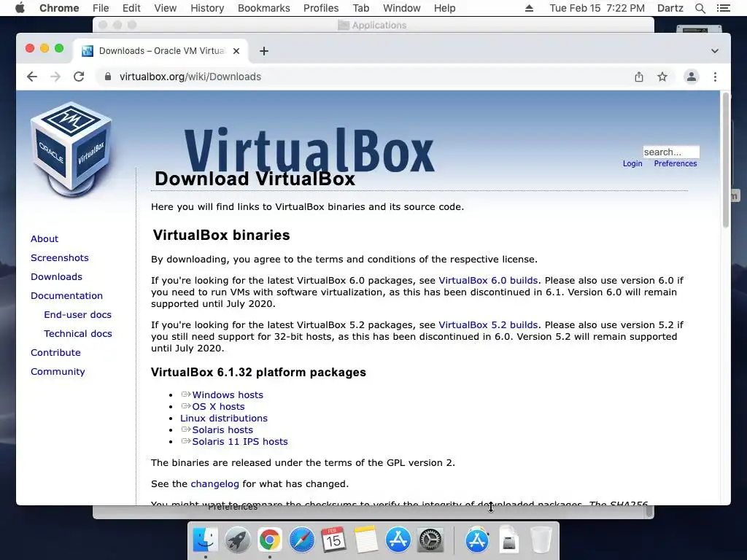The height and width of the screenshot is (560, 747).
Task: Open the disk image item in Dock
Action: (508, 540)
